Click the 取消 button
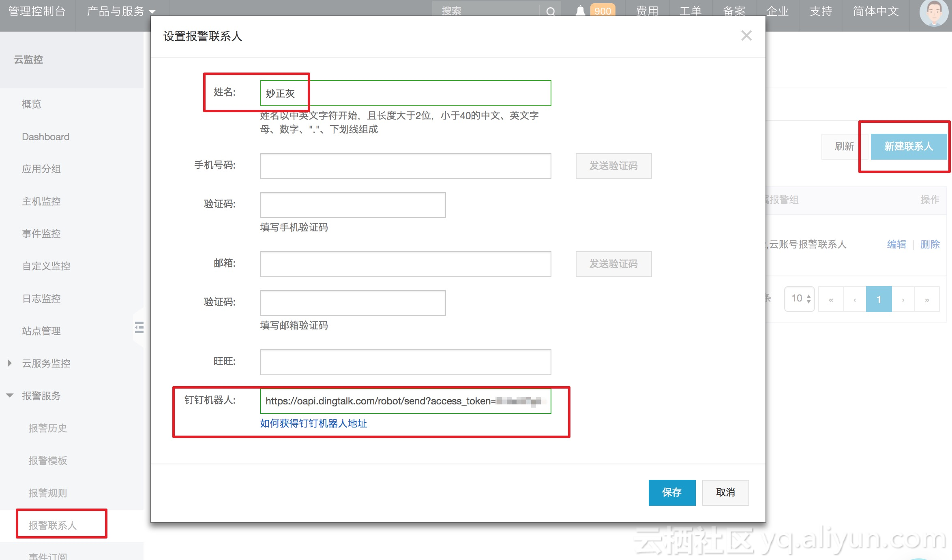The width and height of the screenshot is (952, 560). click(725, 492)
